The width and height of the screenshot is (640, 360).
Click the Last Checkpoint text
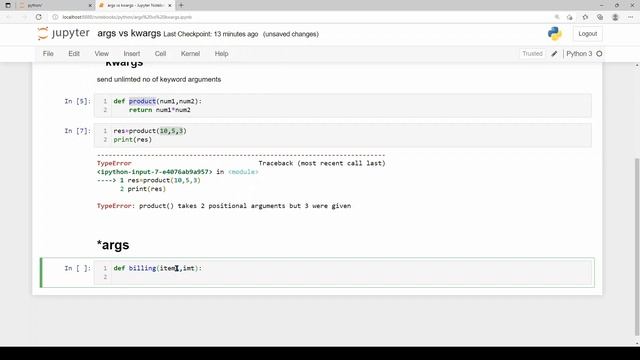click(x=211, y=34)
